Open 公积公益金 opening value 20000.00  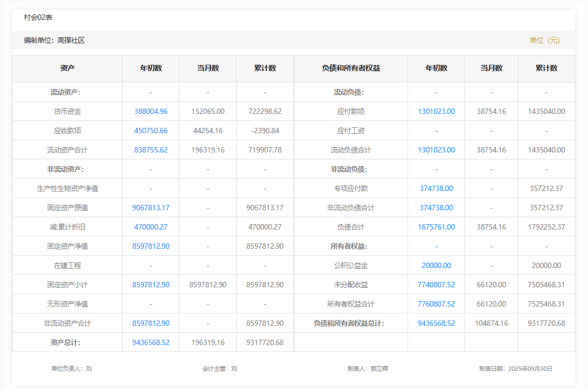pos(436,265)
